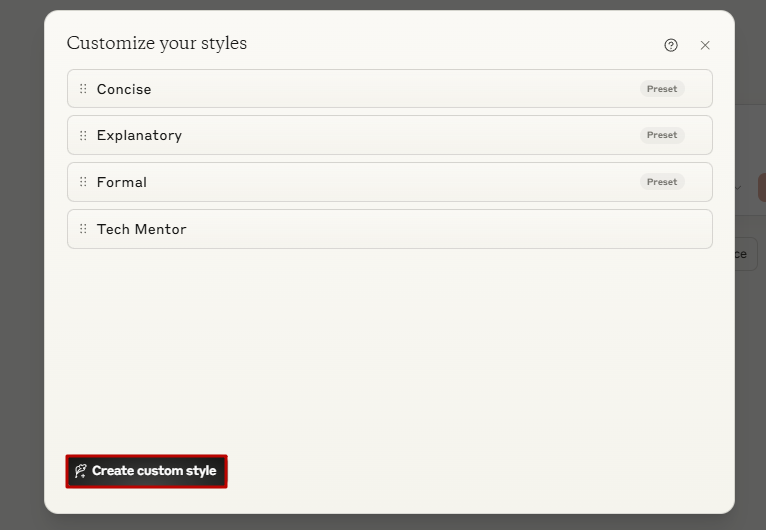Click the Preset tag next to Explanatory
The width and height of the screenshot is (766, 530).
click(662, 135)
